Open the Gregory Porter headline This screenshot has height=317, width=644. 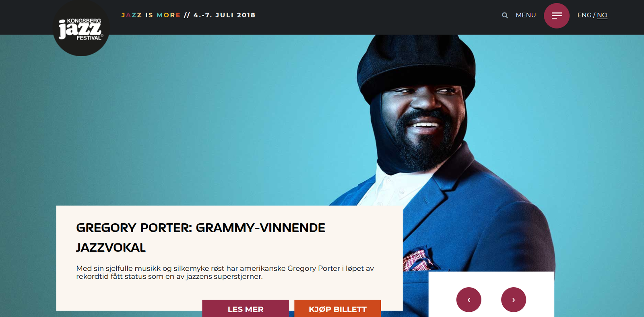[200, 237]
